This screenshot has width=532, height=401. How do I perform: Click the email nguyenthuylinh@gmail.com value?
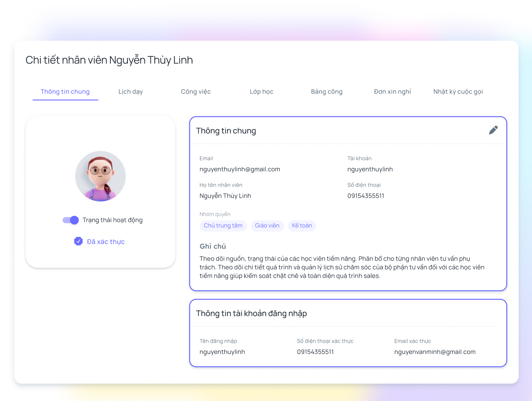[240, 169]
